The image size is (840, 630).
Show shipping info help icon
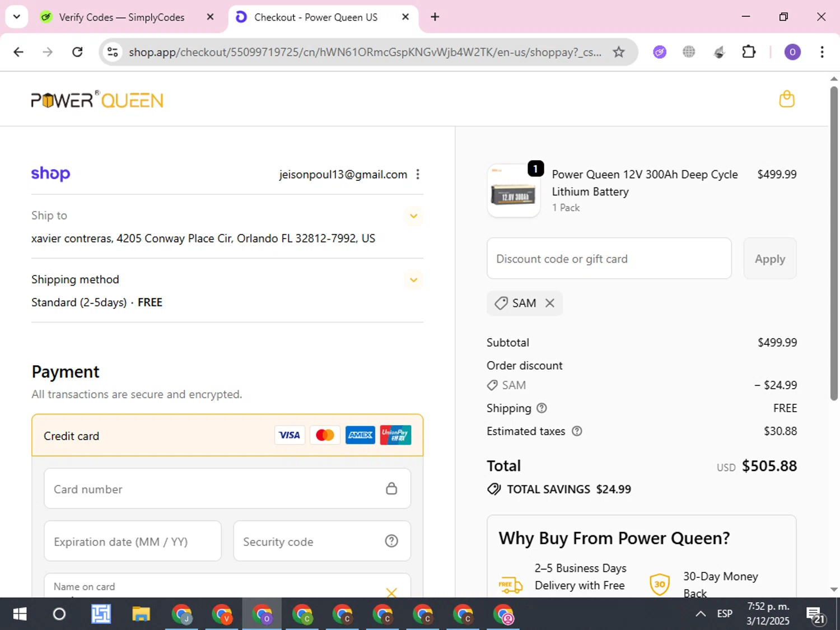(x=542, y=408)
